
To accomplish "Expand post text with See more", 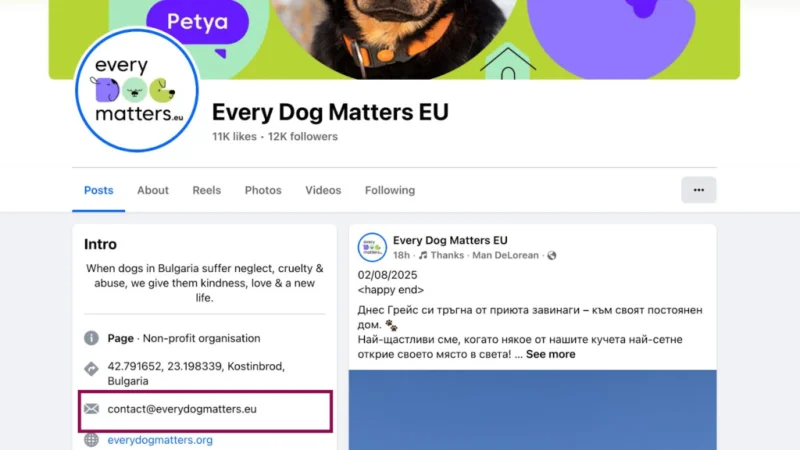I will [551, 354].
